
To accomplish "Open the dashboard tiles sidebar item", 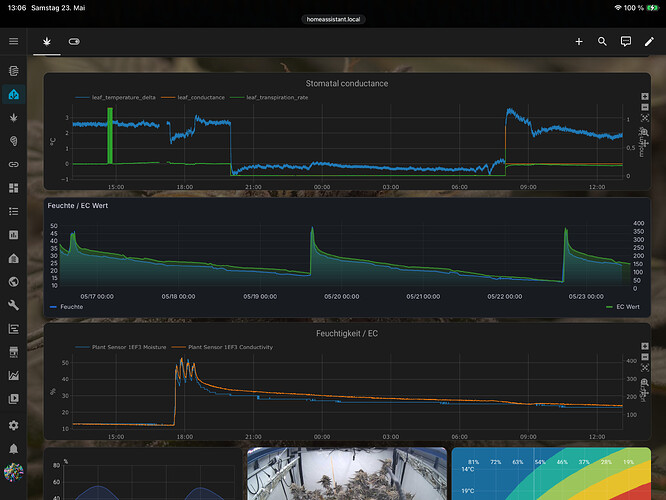I will 14,188.
